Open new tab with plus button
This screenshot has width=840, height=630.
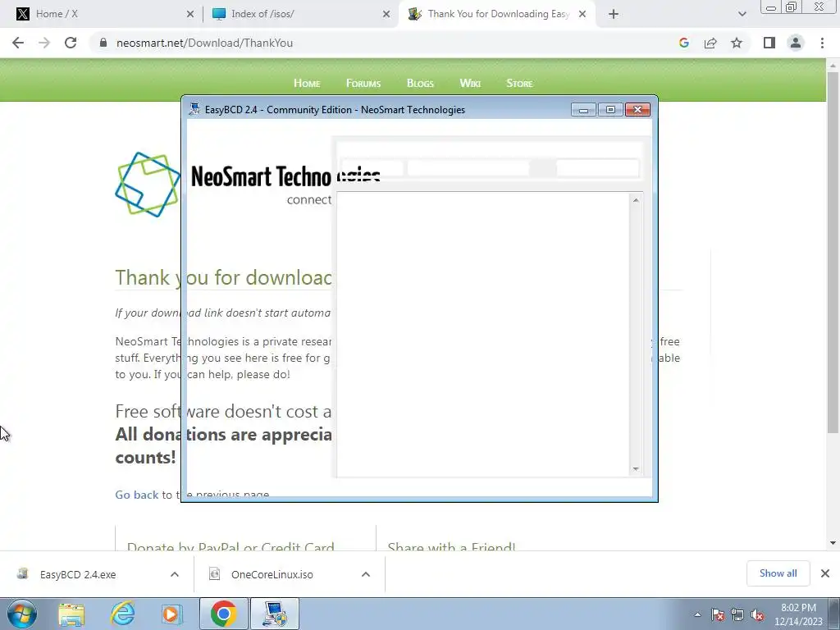pos(614,14)
